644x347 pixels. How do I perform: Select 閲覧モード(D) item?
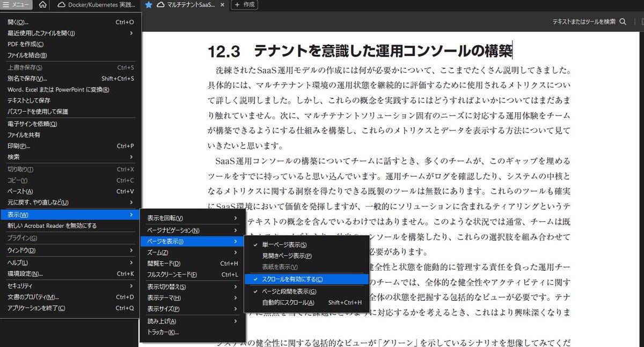coord(193,264)
